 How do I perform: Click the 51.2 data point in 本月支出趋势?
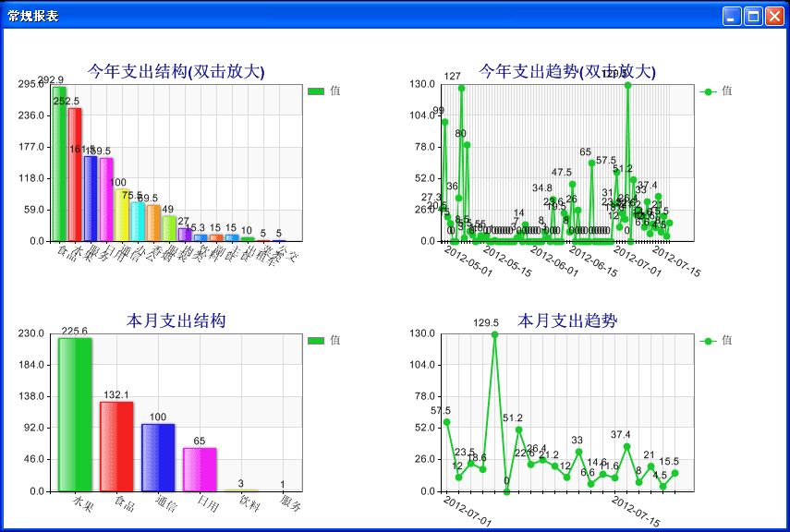pyautogui.click(x=519, y=429)
